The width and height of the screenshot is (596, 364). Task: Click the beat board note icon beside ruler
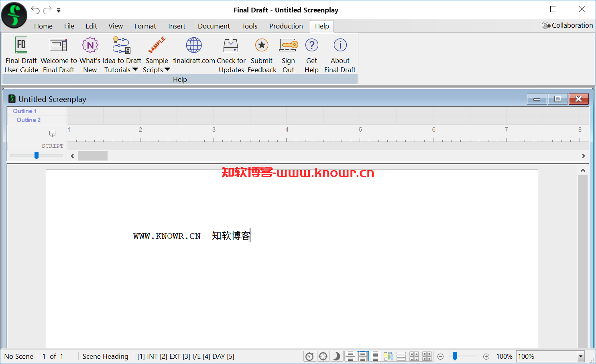coord(52,134)
